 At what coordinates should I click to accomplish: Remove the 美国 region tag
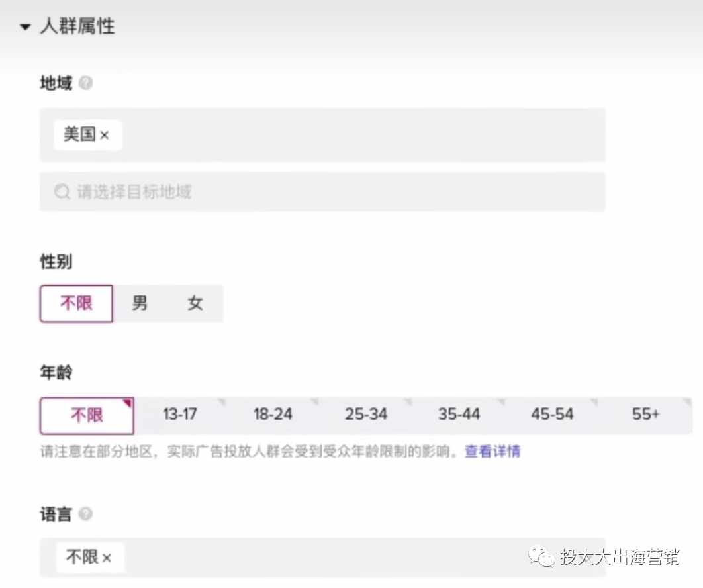[105, 135]
